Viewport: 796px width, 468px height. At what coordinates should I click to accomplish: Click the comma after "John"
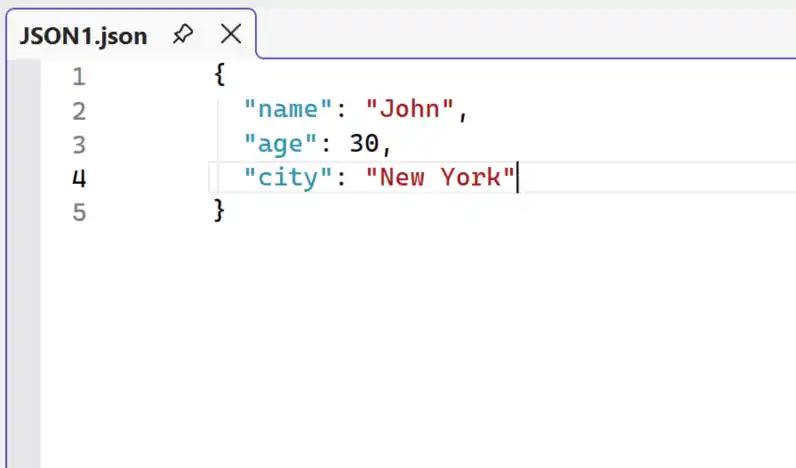[463, 113]
